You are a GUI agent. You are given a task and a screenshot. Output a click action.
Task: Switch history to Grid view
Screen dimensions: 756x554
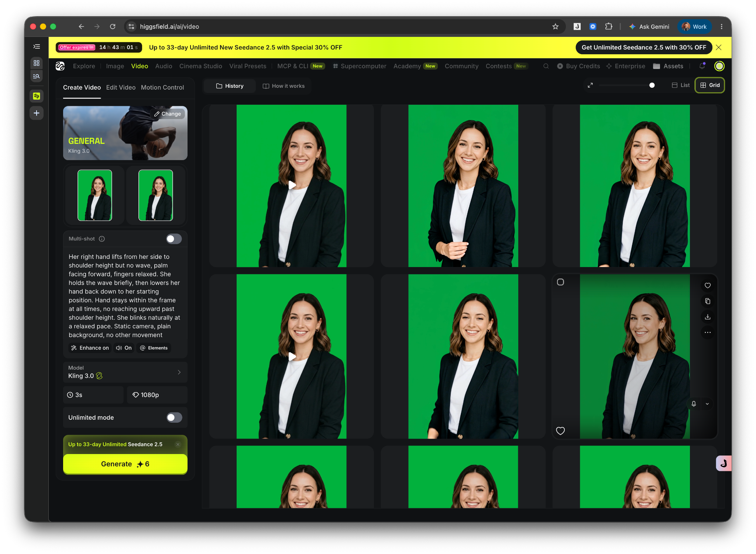click(x=710, y=85)
